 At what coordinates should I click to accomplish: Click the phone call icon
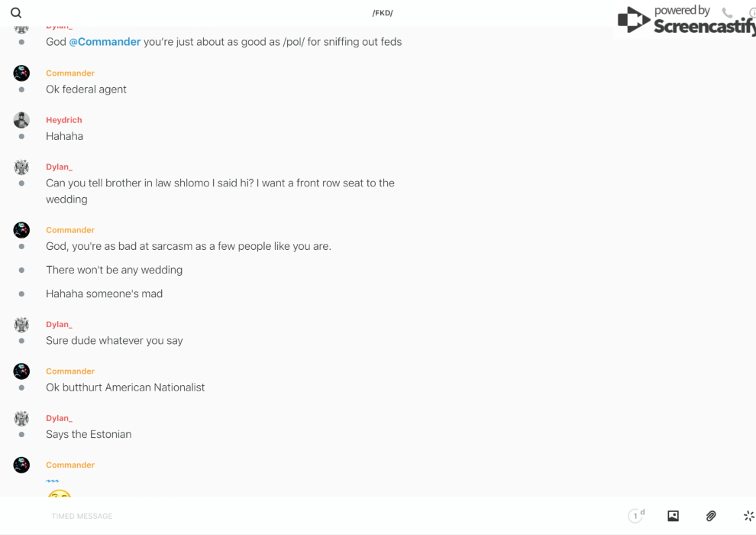[x=727, y=13]
